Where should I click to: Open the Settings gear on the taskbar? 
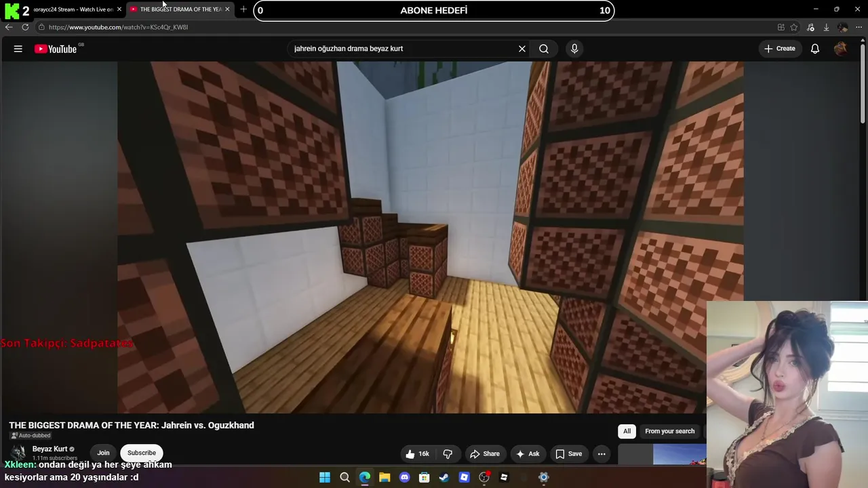point(543,477)
